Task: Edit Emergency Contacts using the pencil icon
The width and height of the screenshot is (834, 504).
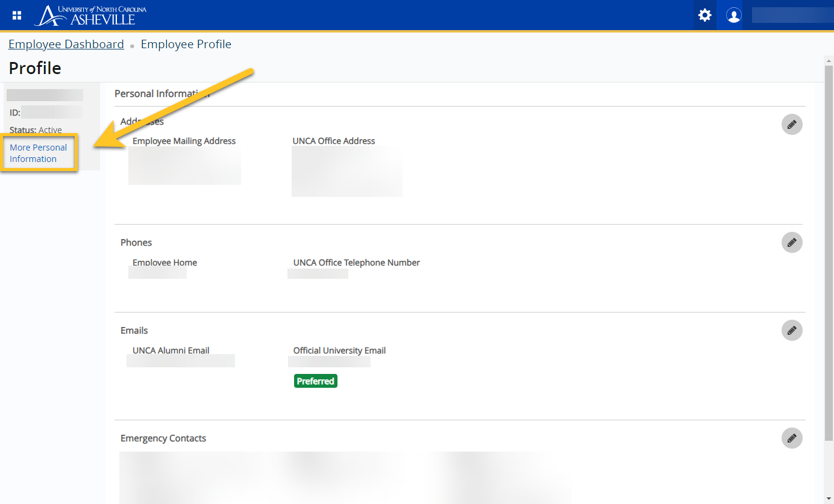Action: 792,438
